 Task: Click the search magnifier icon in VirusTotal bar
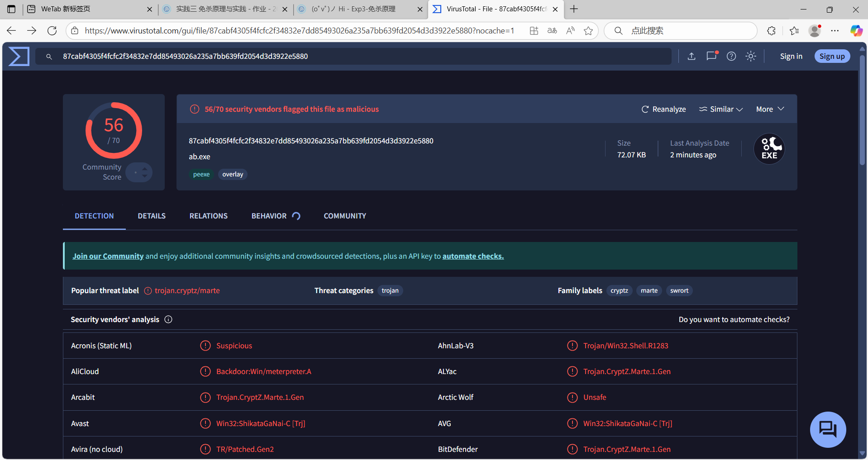pos(49,57)
